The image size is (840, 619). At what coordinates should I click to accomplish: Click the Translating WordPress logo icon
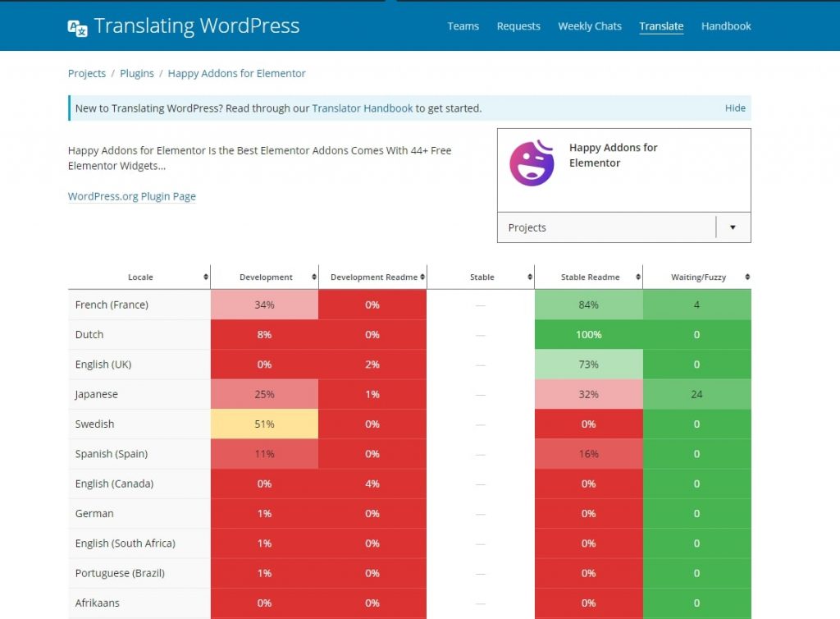point(77,27)
